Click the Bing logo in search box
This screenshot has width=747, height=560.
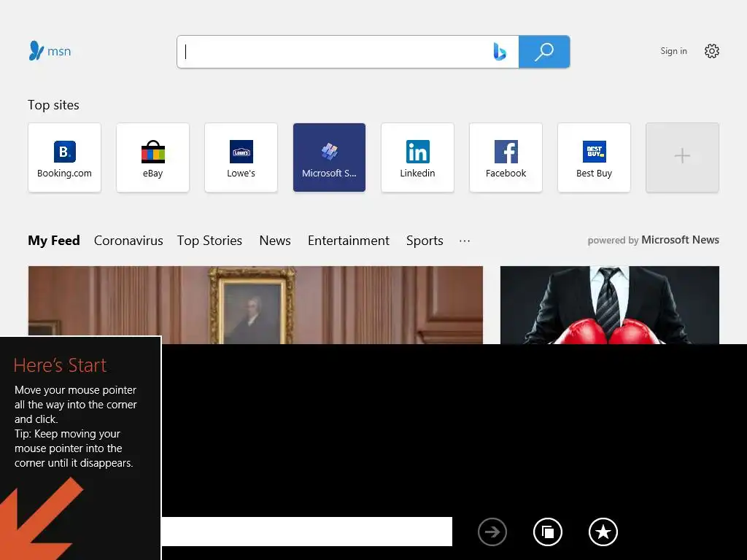point(499,52)
